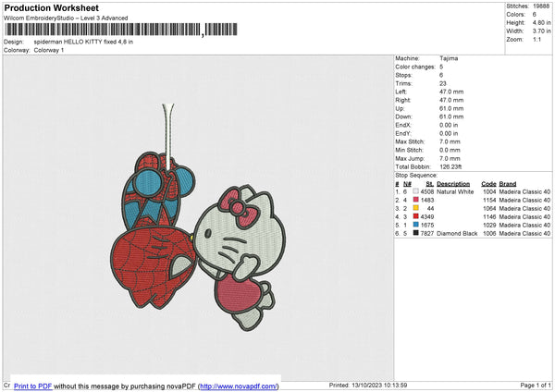Click 'Natural White' description in row 1
555x392 pixels.
pos(455,191)
